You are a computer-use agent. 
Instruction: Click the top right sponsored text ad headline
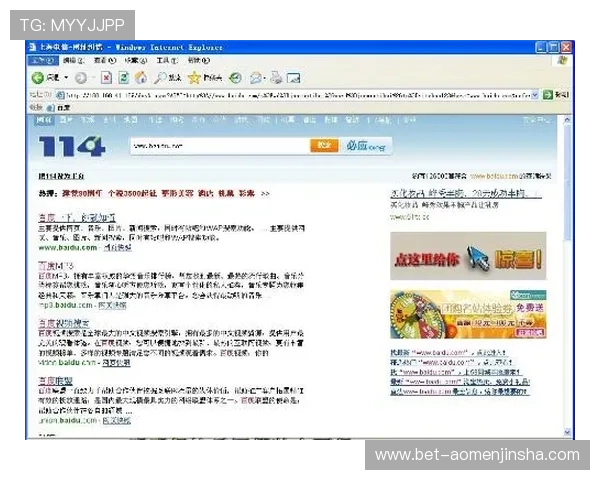pos(466,193)
